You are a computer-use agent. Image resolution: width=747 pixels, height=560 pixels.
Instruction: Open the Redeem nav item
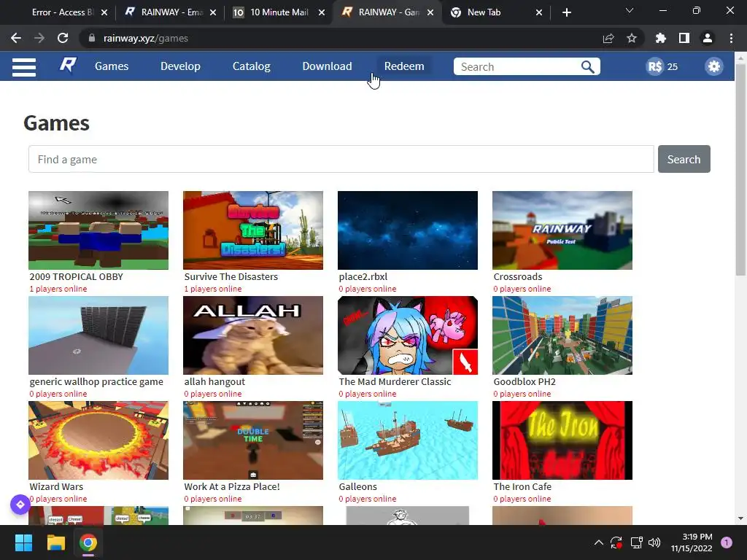[x=404, y=66]
